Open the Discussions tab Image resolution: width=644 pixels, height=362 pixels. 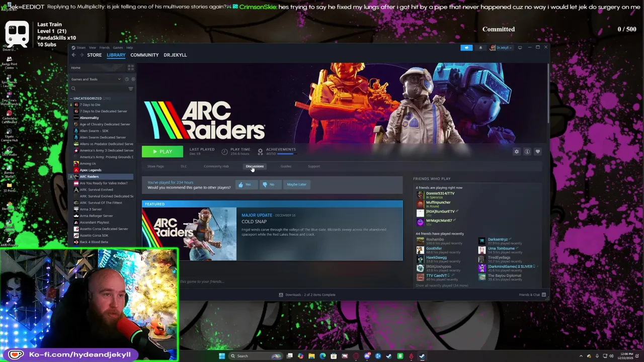coord(255,166)
